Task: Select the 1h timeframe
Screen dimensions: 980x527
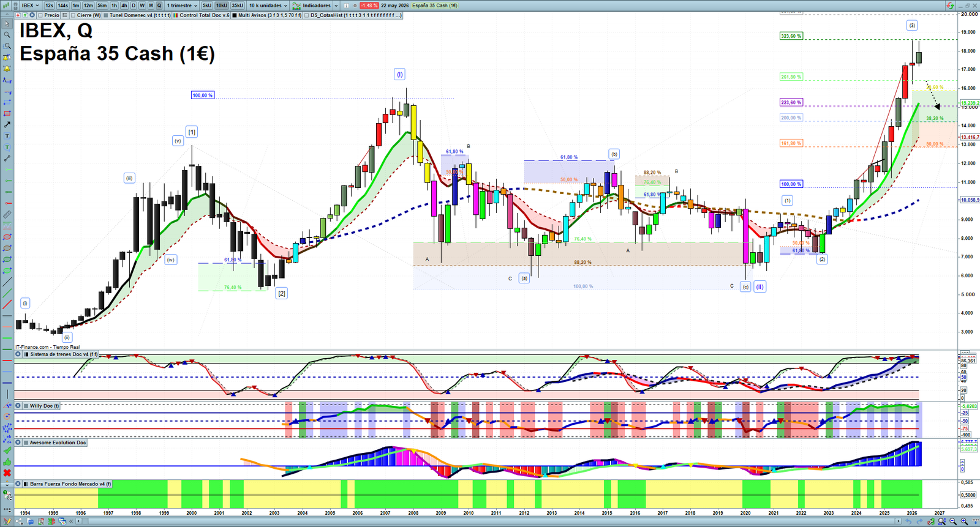Action: tap(114, 6)
